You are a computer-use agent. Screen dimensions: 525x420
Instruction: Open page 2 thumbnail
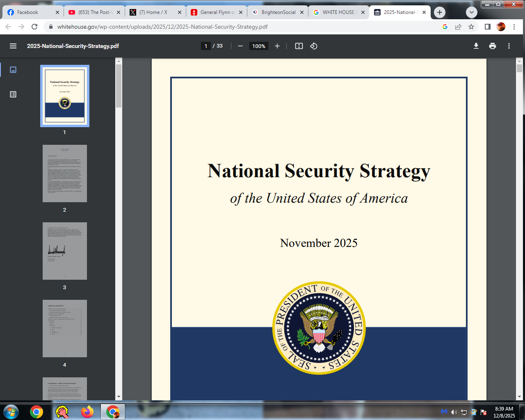(65, 173)
